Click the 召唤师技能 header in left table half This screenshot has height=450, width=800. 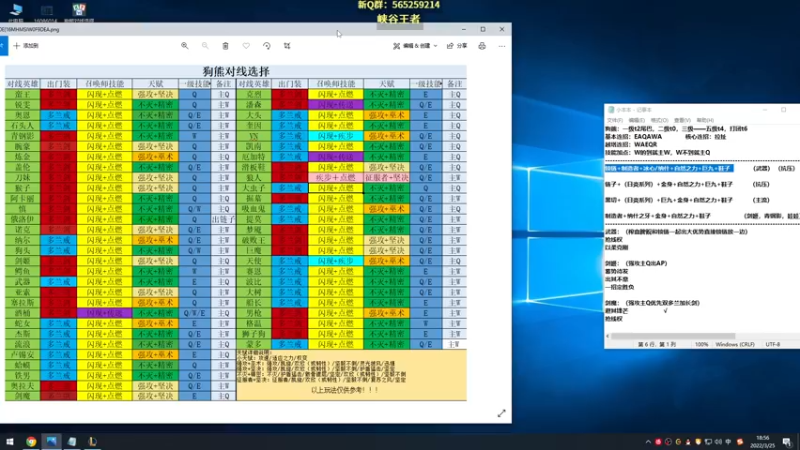105,84
